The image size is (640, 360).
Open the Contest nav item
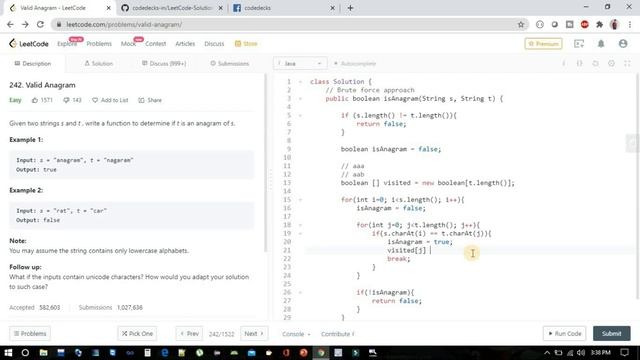click(156, 44)
